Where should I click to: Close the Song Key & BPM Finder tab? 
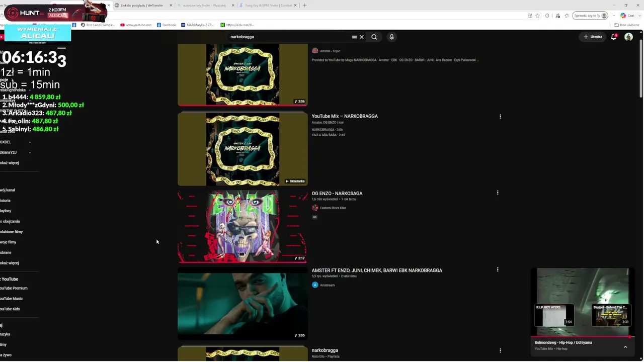(295, 5)
